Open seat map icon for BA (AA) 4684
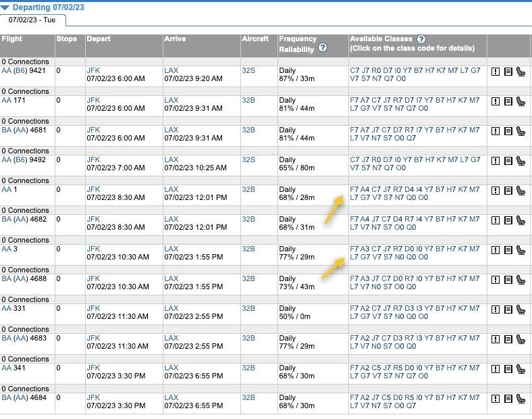532x419 pixels. tap(521, 399)
